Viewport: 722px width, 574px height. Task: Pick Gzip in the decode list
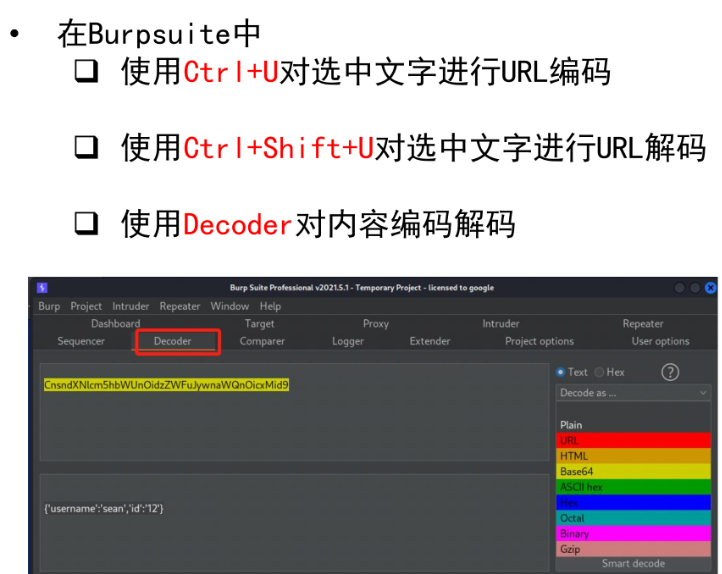click(633, 549)
